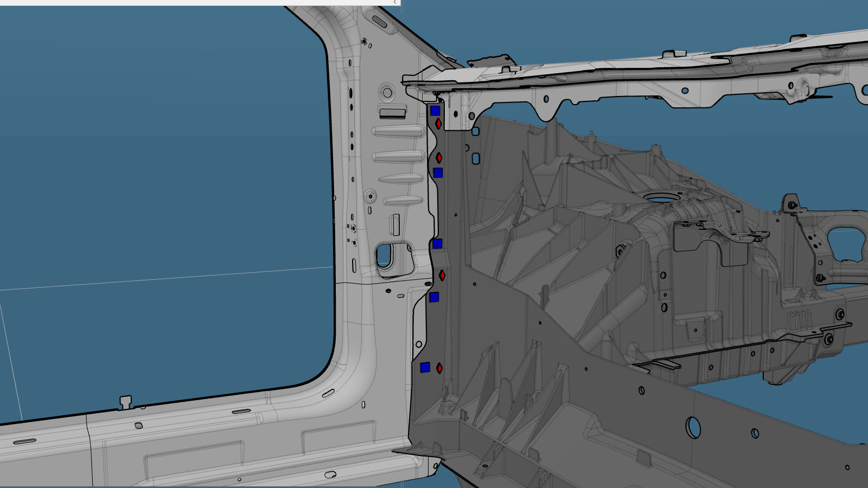Click the large rounded rectangular opening in pillar
The width and height of the screenshot is (868, 488).
(384, 255)
